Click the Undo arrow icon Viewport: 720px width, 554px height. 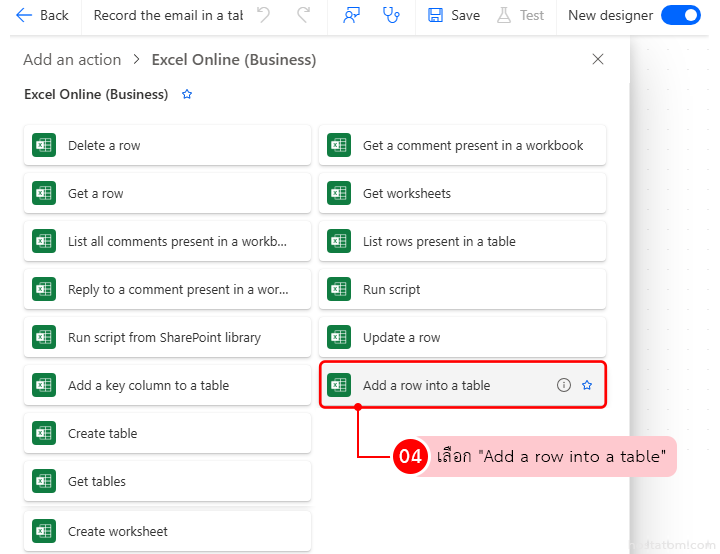pos(263,15)
